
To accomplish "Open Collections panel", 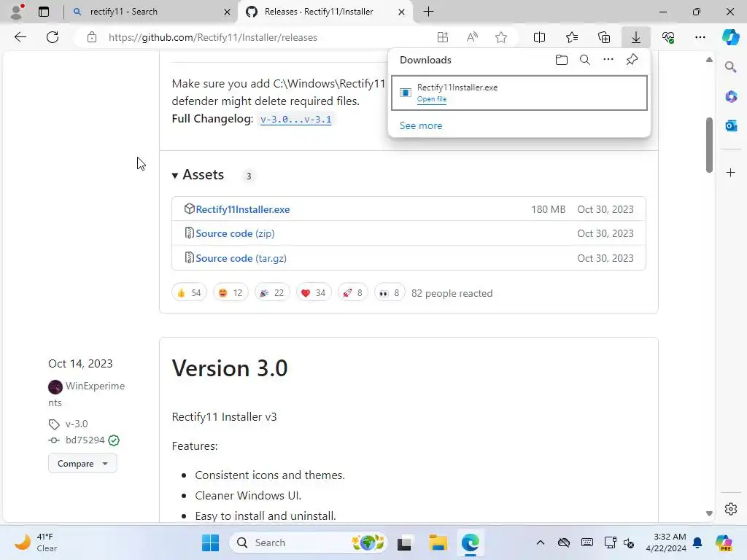I will [x=603, y=37].
